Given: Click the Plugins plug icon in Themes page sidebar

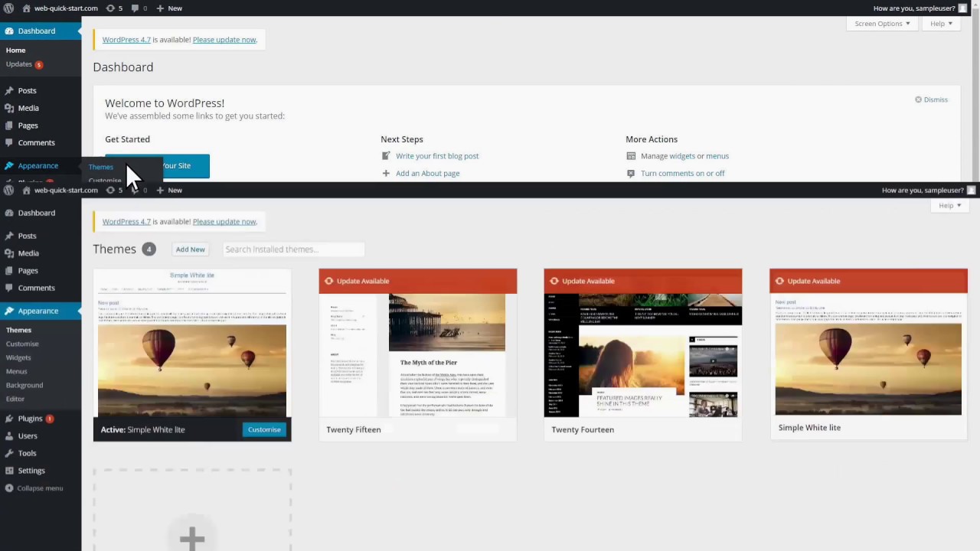Looking at the screenshot, I should point(9,419).
